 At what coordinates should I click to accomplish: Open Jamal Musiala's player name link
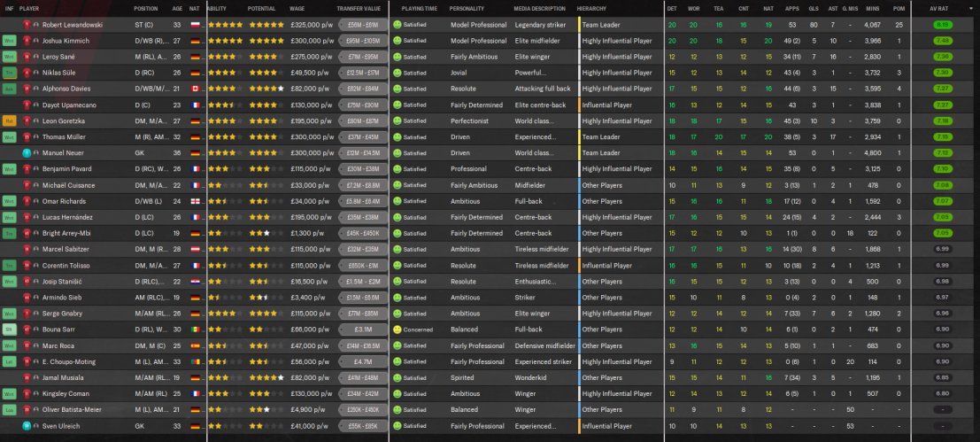pyautogui.click(x=63, y=377)
